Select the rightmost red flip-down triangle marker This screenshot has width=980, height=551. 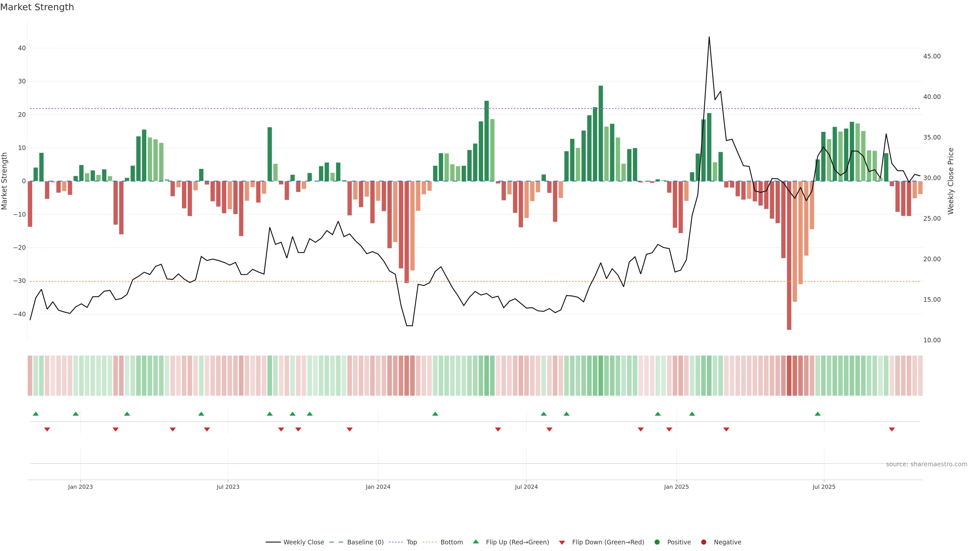(892, 429)
